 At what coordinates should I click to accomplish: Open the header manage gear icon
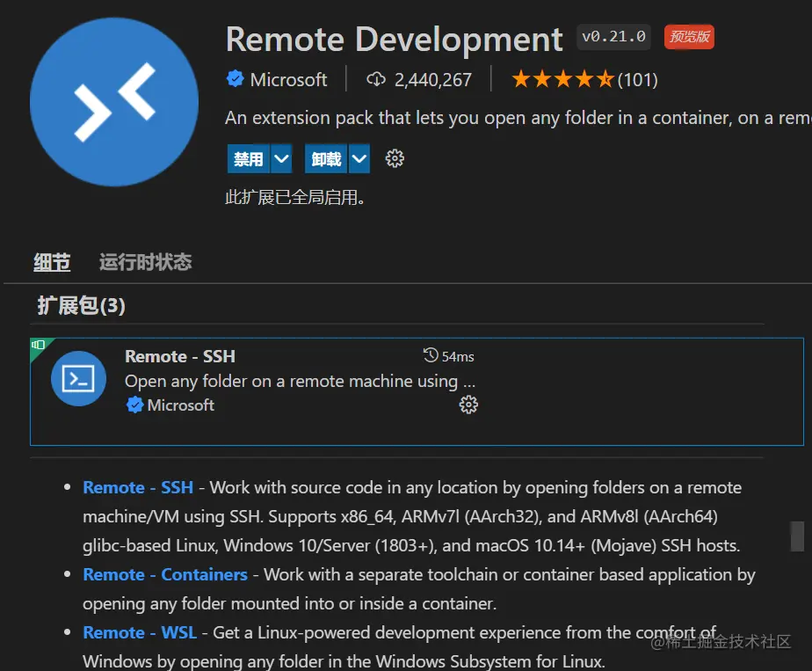[x=395, y=158]
